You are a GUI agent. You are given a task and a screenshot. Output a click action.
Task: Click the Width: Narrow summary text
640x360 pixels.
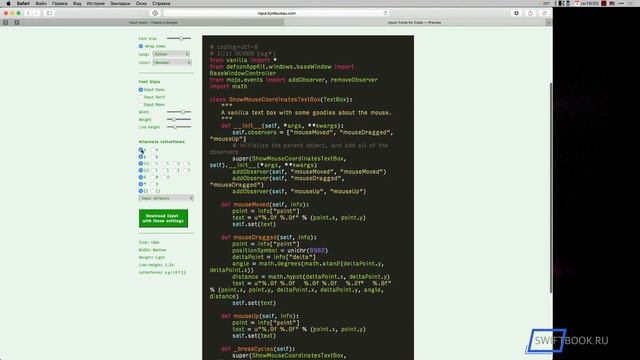(152, 250)
